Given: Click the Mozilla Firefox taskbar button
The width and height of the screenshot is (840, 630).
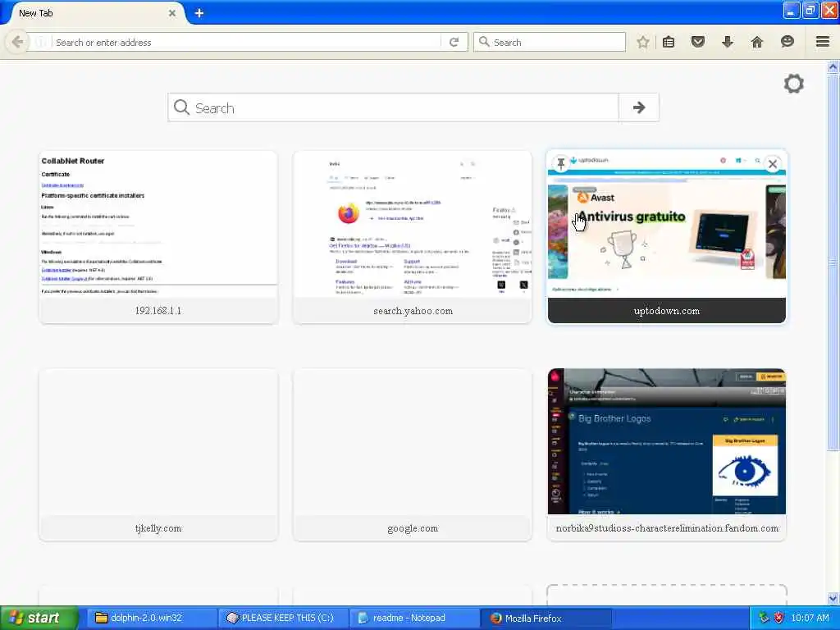Looking at the screenshot, I should 546,618.
